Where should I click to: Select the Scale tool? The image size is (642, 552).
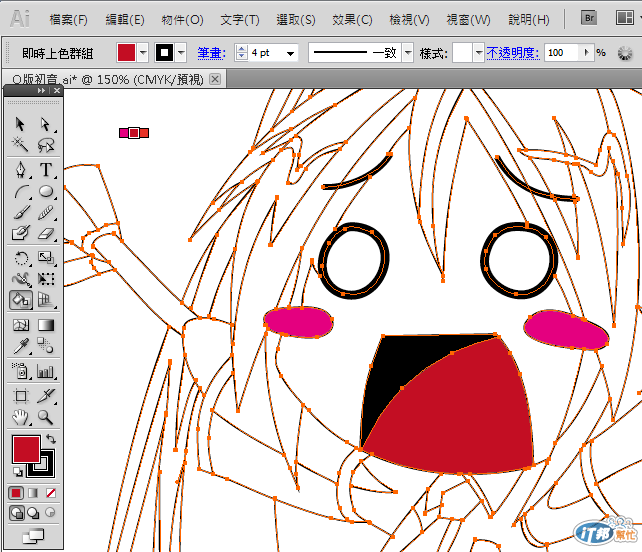click(x=45, y=258)
